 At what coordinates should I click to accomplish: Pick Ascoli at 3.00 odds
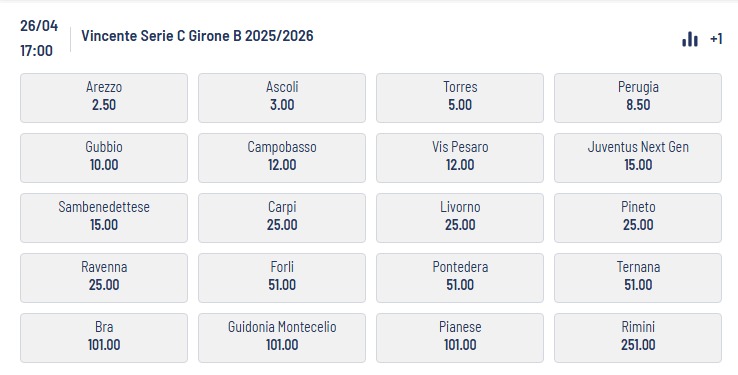(x=282, y=98)
